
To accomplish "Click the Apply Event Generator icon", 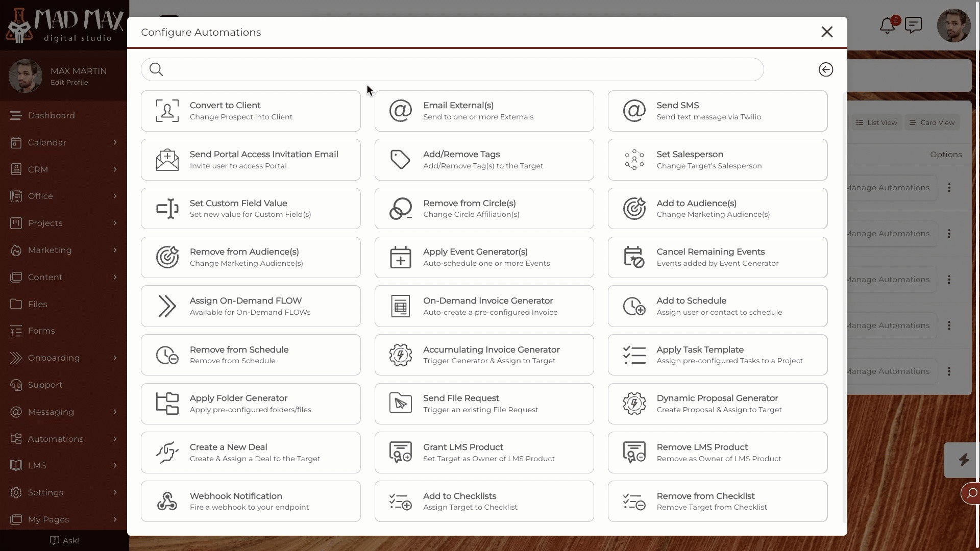I will click(401, 257).
